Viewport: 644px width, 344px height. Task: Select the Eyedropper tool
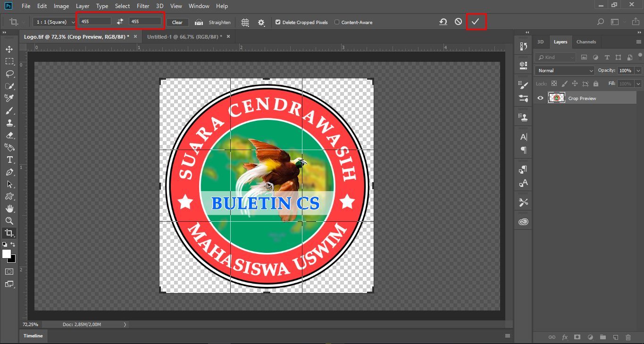(x=9, y=98)
